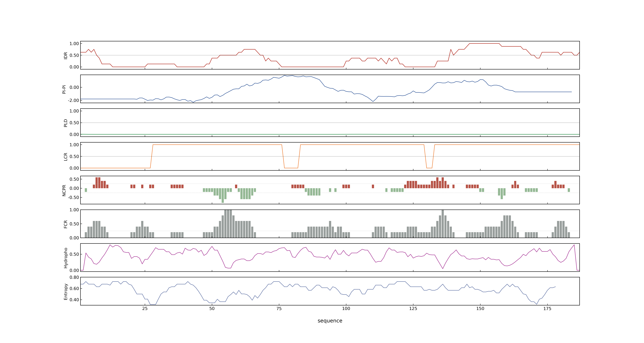This screenshot has width=644, height=343.
Task: Click the -0.50 tick of the NCPR panel
Action: (x=73, y=197)
